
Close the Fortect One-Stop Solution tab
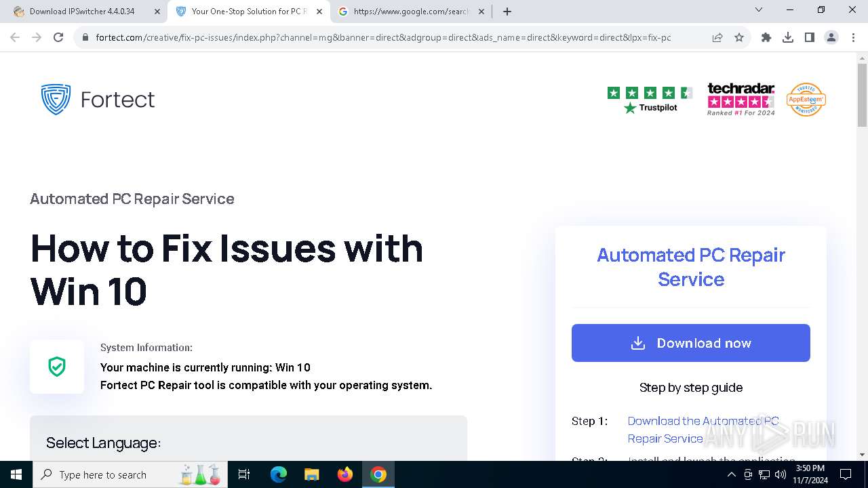[x=319, y=12]
